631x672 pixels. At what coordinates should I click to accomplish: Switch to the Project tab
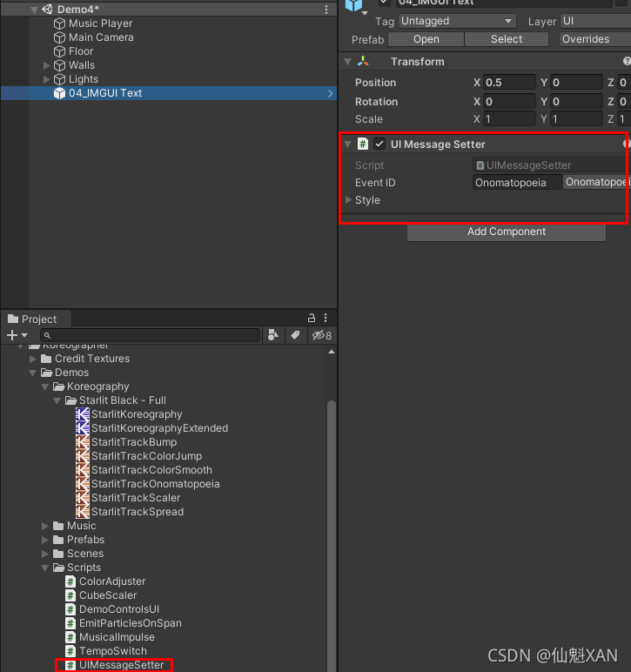click(x=36, y=319)
